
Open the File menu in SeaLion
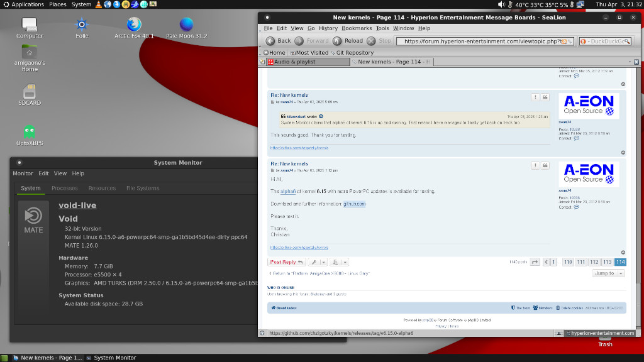click(x=268, y=28)
